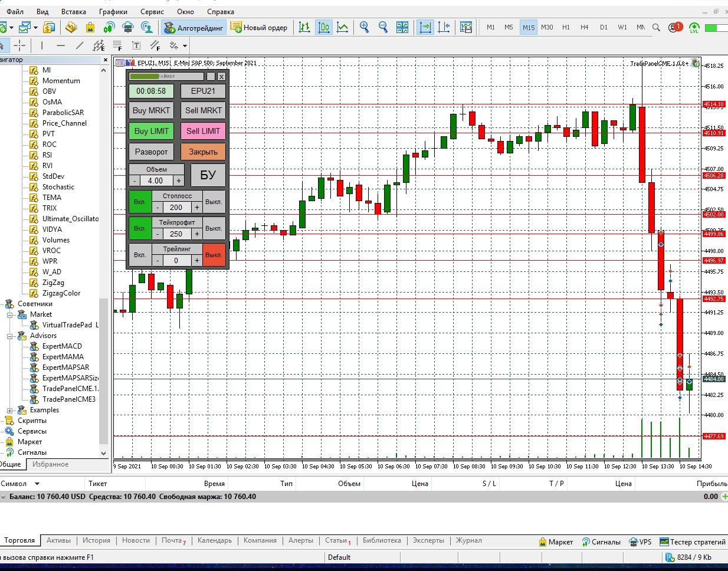728x571 pixels.
Task: Toggle the Алготрейдинг button
Action: pos(194,27)
